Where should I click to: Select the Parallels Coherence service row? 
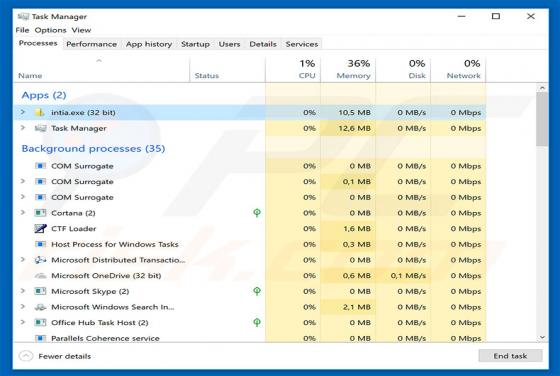tap(250, 337)
